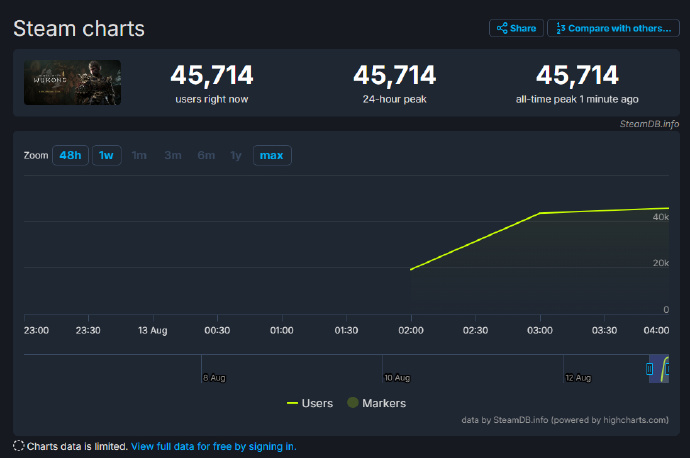Click the Wukong game thumbnail

[72, 83]
